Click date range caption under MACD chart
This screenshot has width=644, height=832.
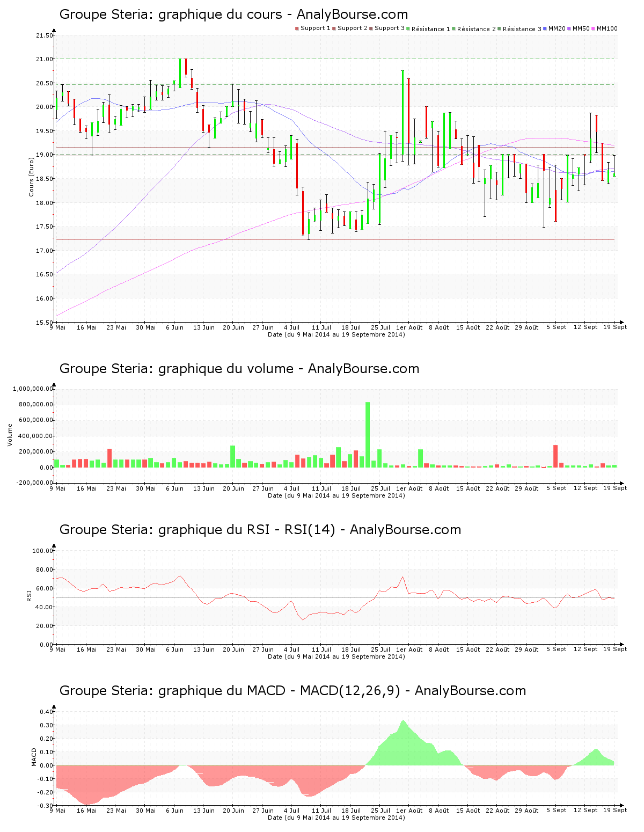tap(336, 818)
